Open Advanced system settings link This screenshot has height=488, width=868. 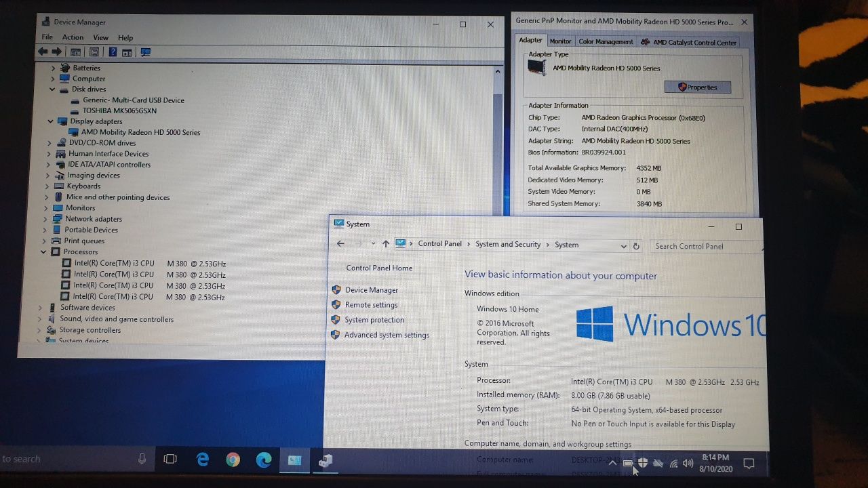pyautogui.click(x=387, y=335)
